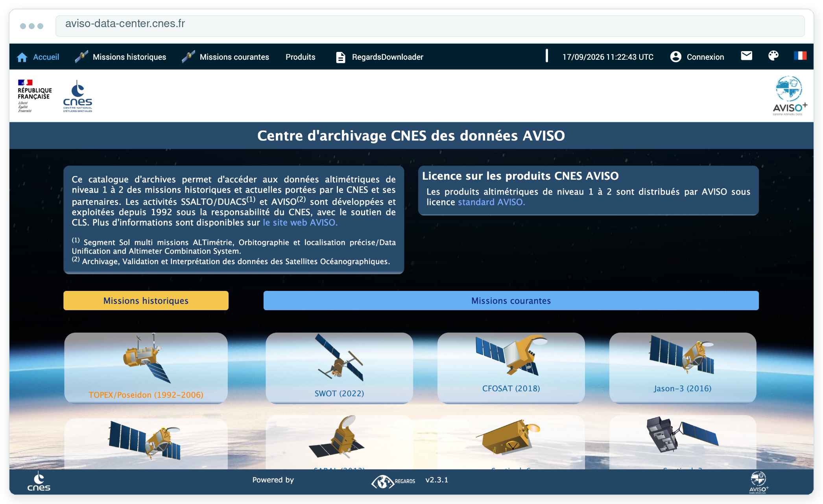The width and height of the screenshot is (823, 504).
Task: Open the theme palette icon
Action: [773, 56]
